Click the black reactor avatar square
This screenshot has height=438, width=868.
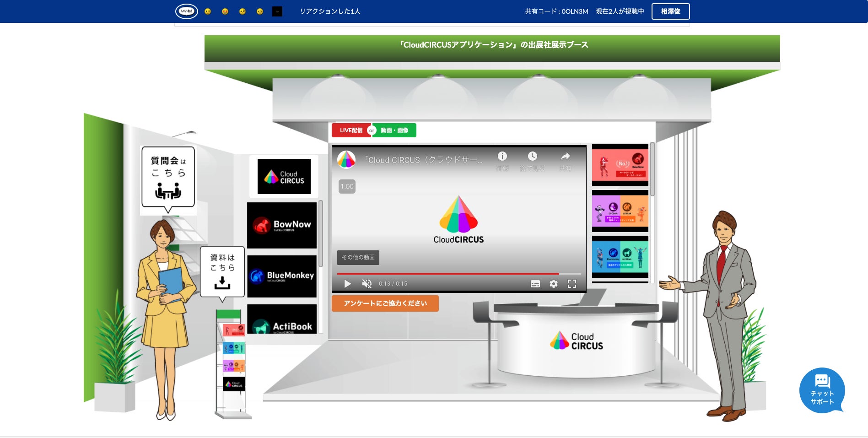pos(277,11)
